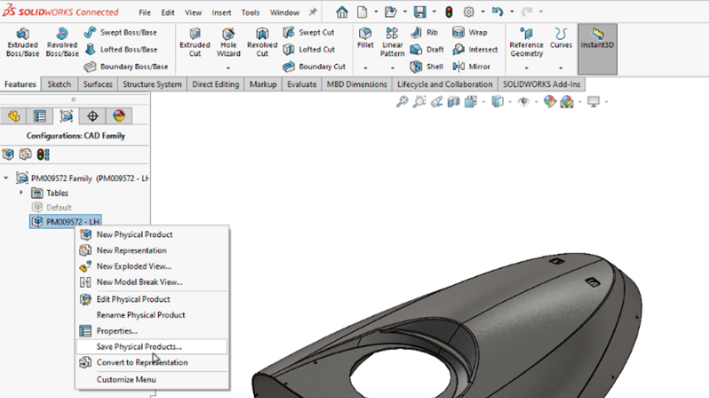Click the Save icon
This screenshot has height=398, width=709.
(420, 12)
